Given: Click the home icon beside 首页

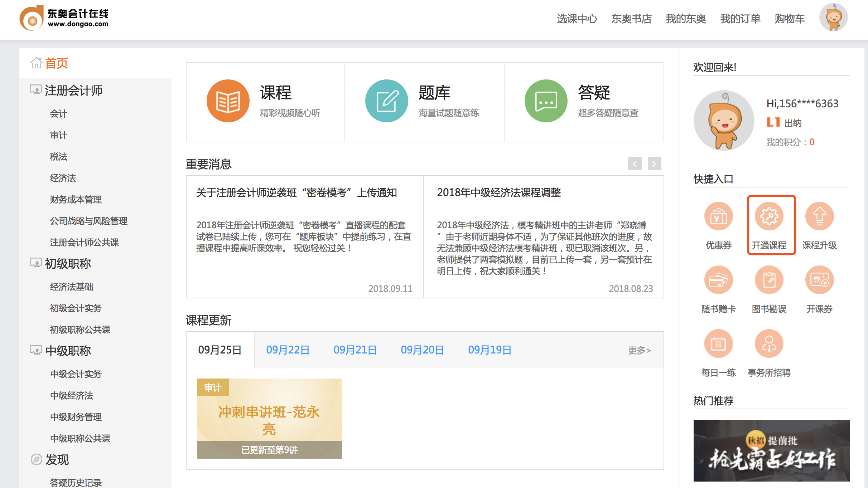Looking at the screenshot, I should pos(36,63).
